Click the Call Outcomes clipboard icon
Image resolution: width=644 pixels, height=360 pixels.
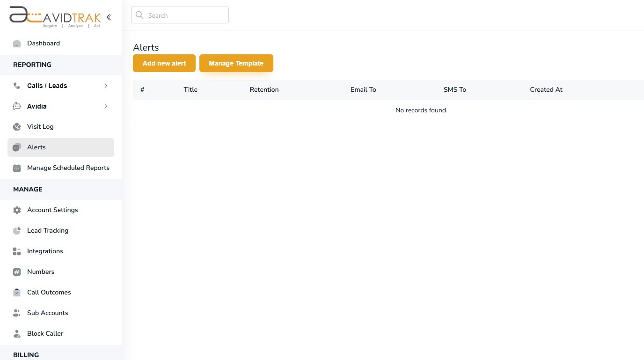17,293
